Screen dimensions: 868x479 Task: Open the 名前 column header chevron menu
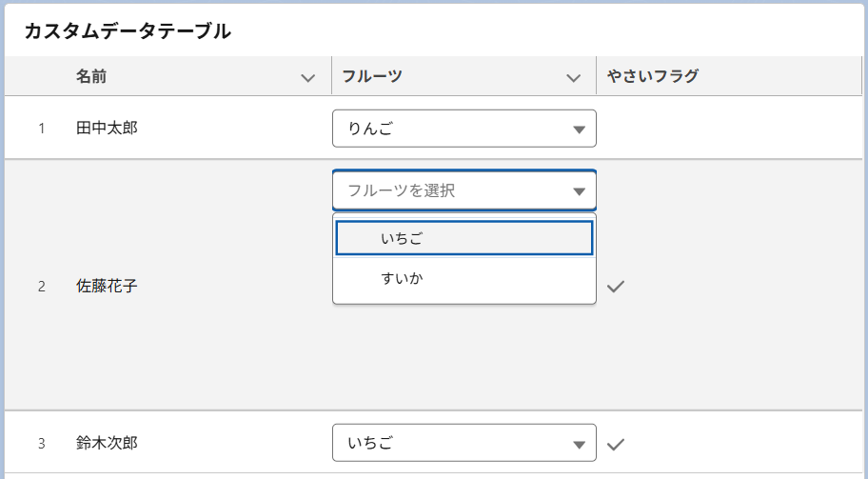[x=307, y=78]
